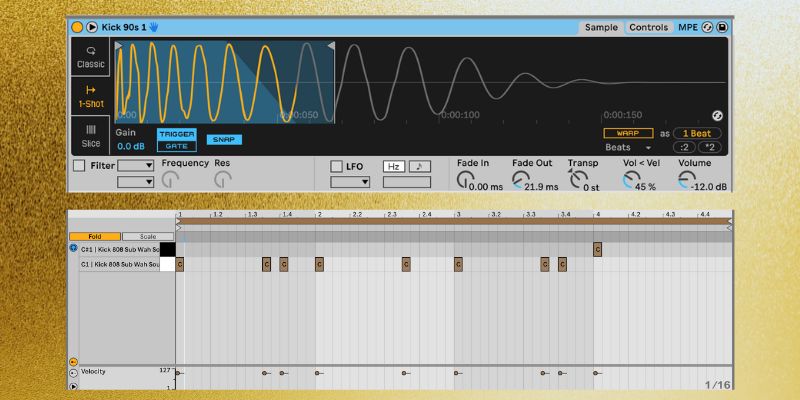Image resolution: width=800 pixels, height=400 pixels.
Task: Click the Fade Out knob
Action: (x=520, y=179)
